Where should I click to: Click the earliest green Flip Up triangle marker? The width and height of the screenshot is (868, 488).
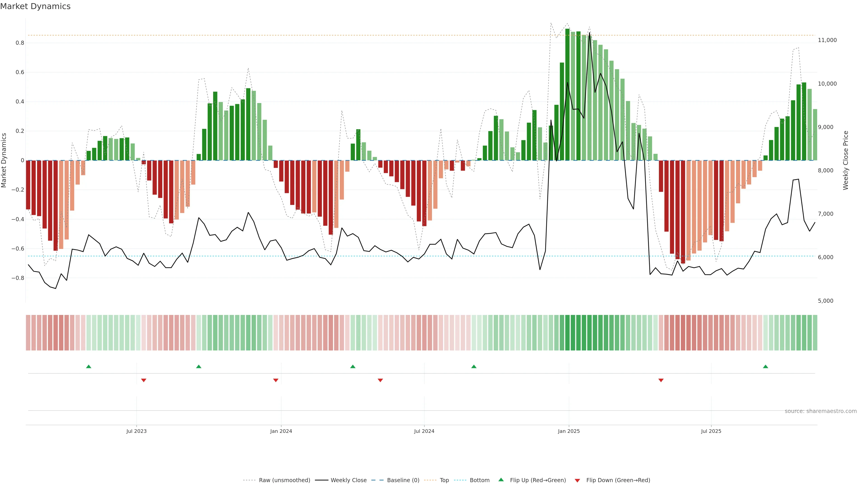pyautogui.click(x=89, y=366)
